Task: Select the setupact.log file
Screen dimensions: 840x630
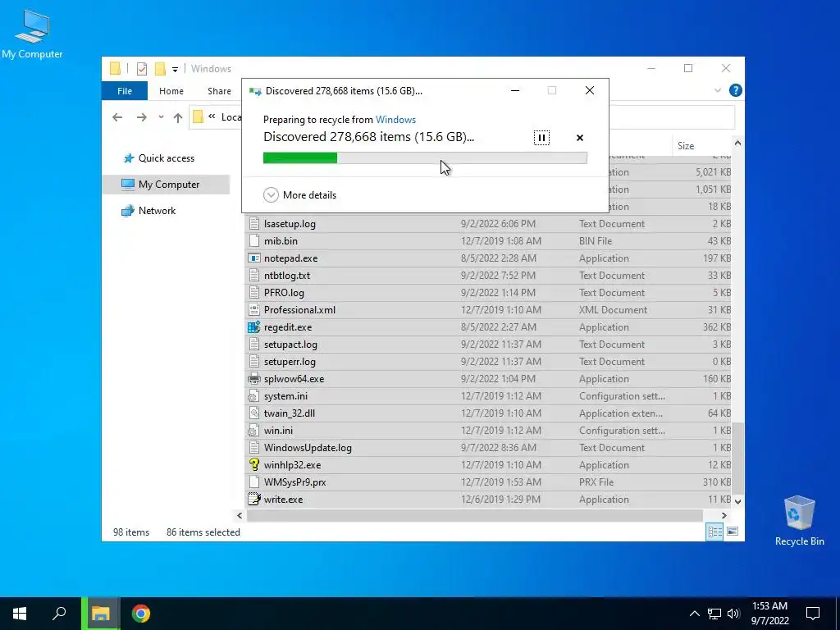Action: point(489,345)
